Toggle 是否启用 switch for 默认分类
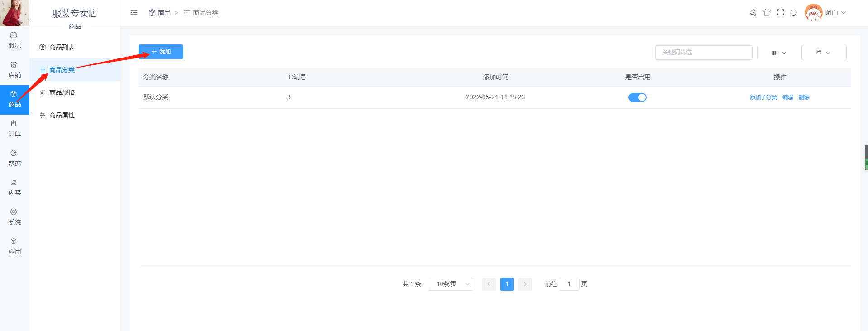This screenshot has width=868, height=331. [637, 97]
